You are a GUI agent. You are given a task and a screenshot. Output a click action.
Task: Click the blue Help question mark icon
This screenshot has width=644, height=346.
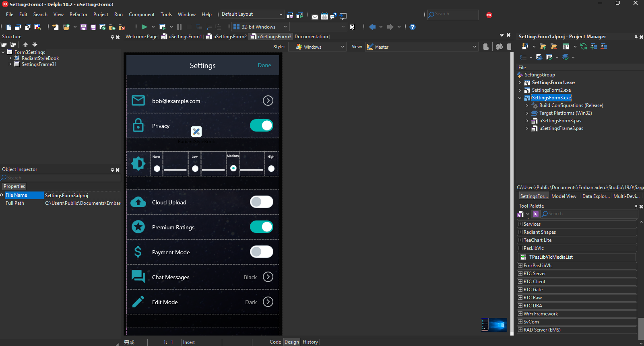point(412,27)
